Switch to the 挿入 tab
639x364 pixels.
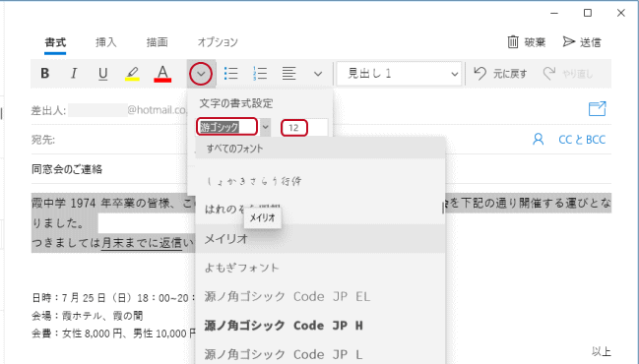(106, 42)
